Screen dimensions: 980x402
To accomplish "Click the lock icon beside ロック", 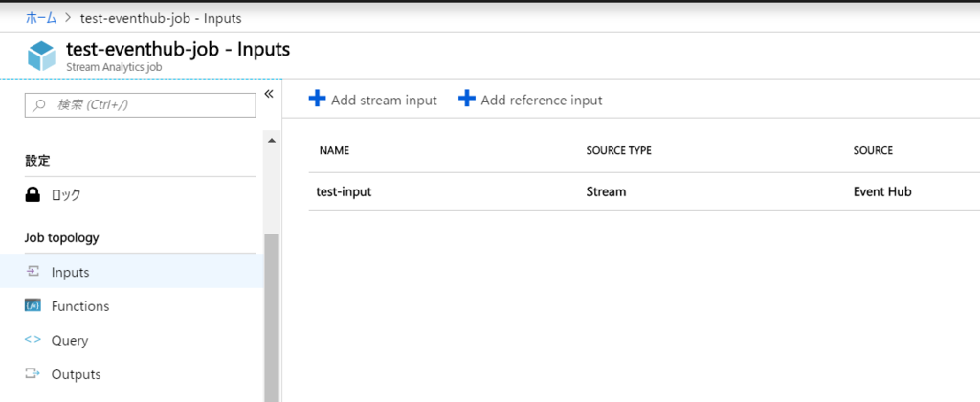I will (33, 195).
